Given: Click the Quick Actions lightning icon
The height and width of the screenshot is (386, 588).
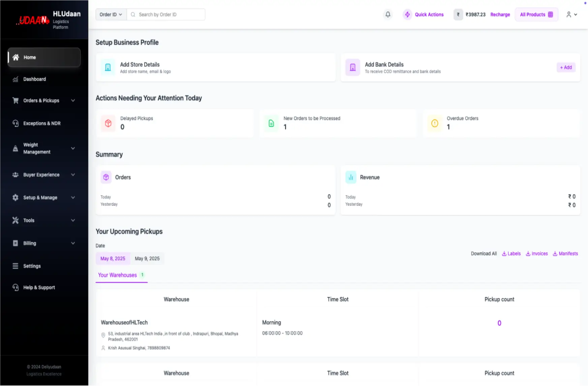Looking at the screenshot, I should coord(407,14).
